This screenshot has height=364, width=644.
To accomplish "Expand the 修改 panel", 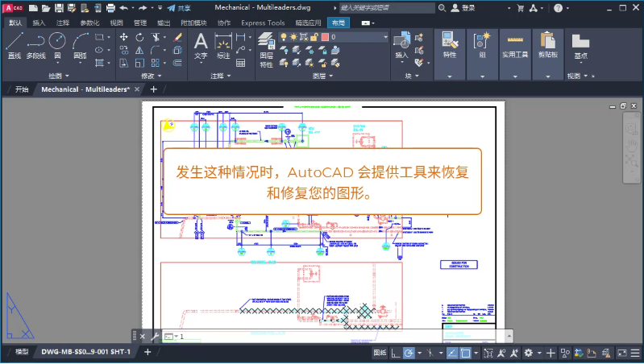I will (152, 76).
